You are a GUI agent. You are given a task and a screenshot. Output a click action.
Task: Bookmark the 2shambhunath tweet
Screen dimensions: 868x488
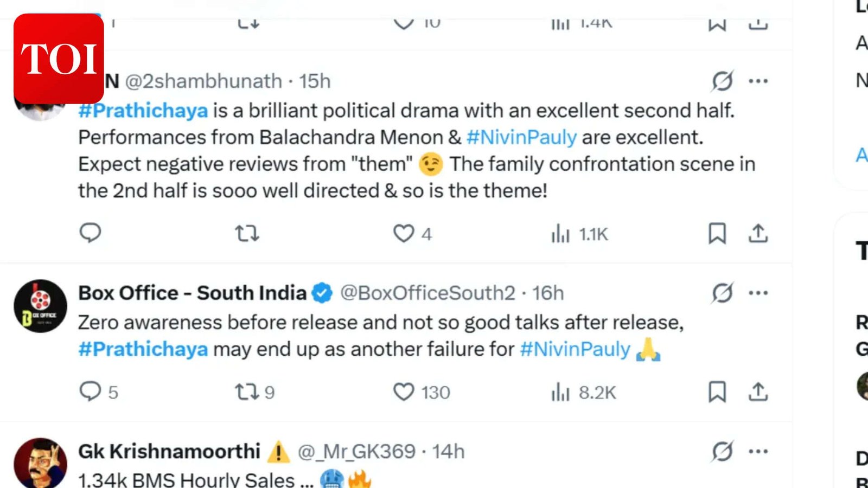[717, 234]
